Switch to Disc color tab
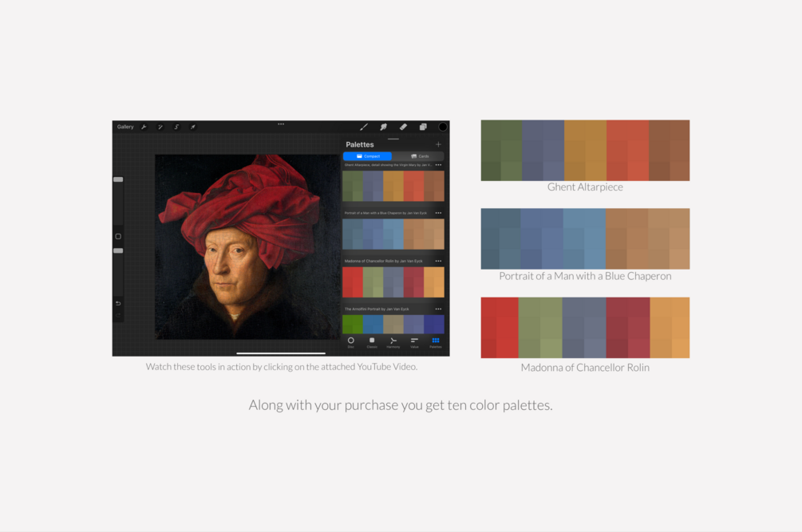The image size is (802, 532). pyautogui.click(x=351, y=342)
